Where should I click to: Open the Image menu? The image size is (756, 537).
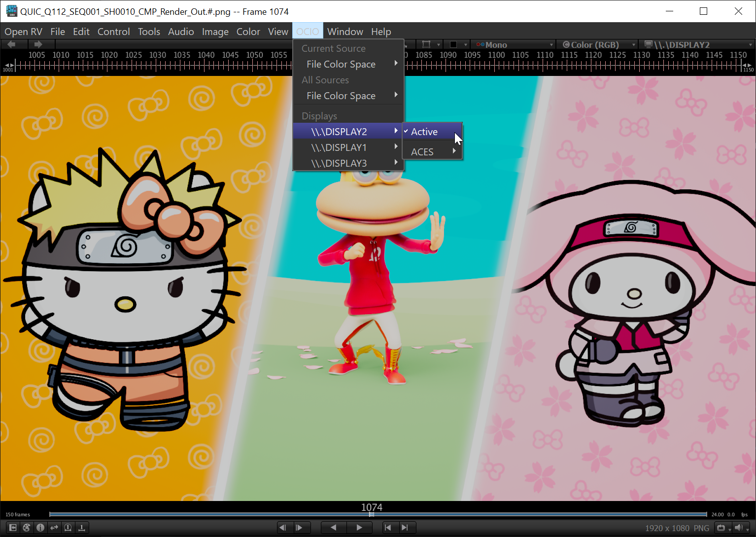(x=215, y=32)
